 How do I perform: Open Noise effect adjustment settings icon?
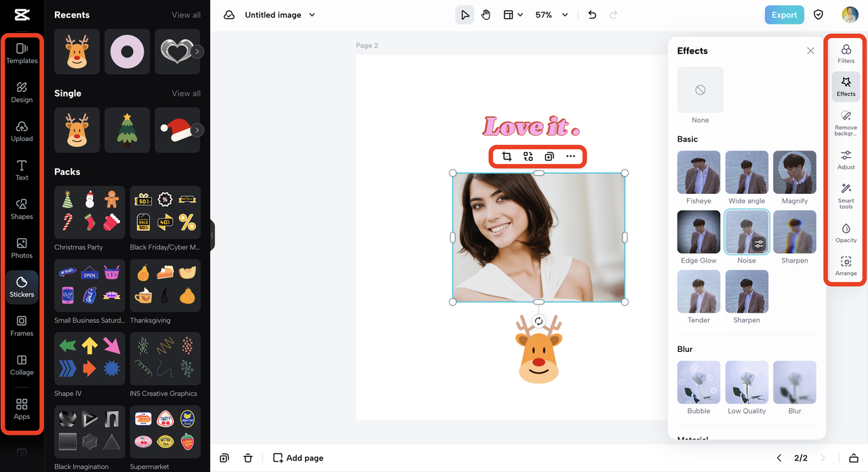coord(759,244)
